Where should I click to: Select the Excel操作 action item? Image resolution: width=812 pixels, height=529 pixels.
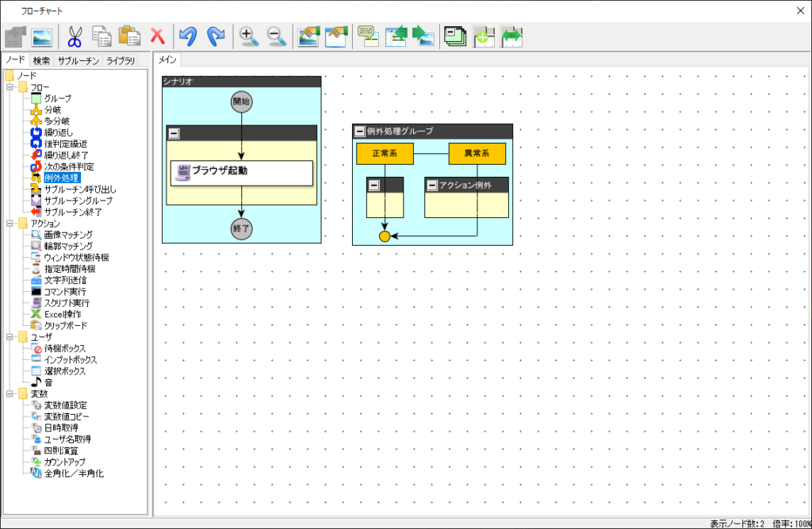[x=63, y=315]
